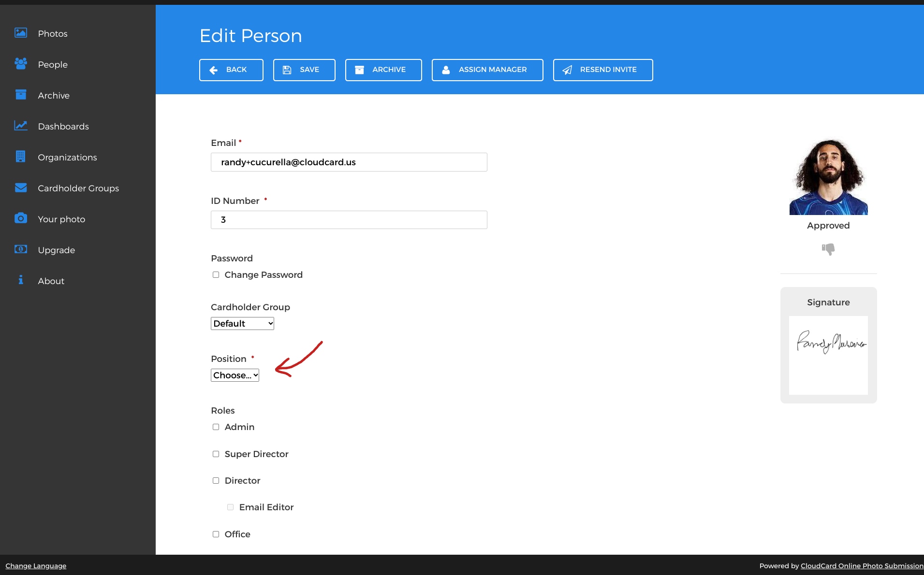Click the Your photo camera icon
Image resolution: width=924 pixels, height=575 pixels.
[21, 218]
